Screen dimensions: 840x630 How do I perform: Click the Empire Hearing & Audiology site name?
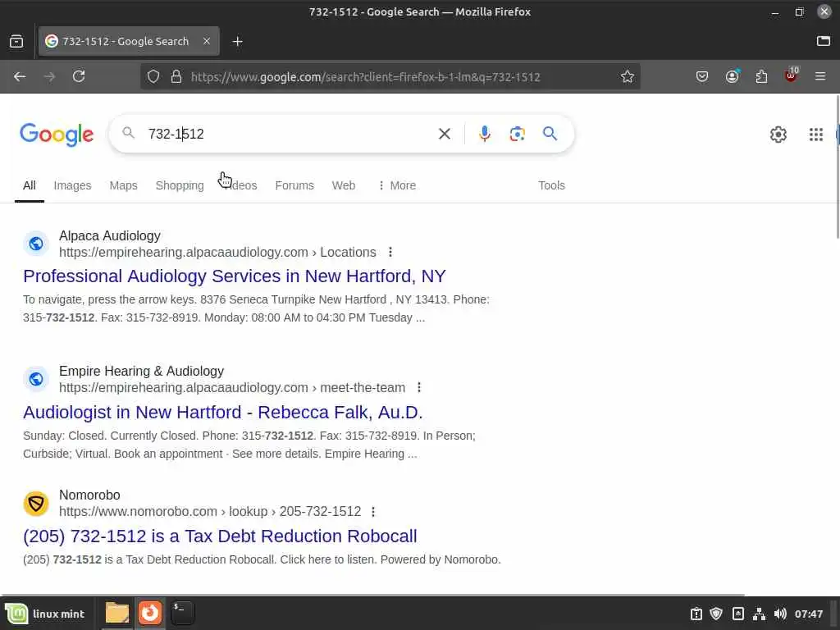click(141, 372)
